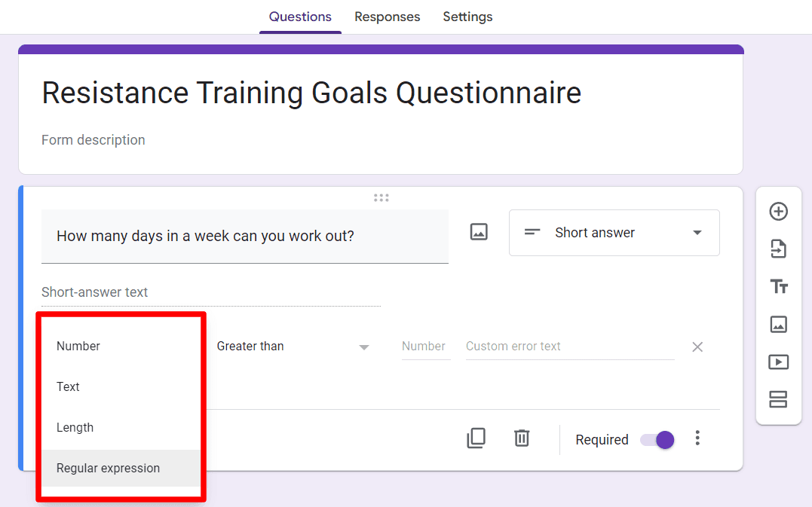The width and height of the screenshot is (812, 507).
Task: Choose Regular expression validation option
Action: [x=121, y=468]
